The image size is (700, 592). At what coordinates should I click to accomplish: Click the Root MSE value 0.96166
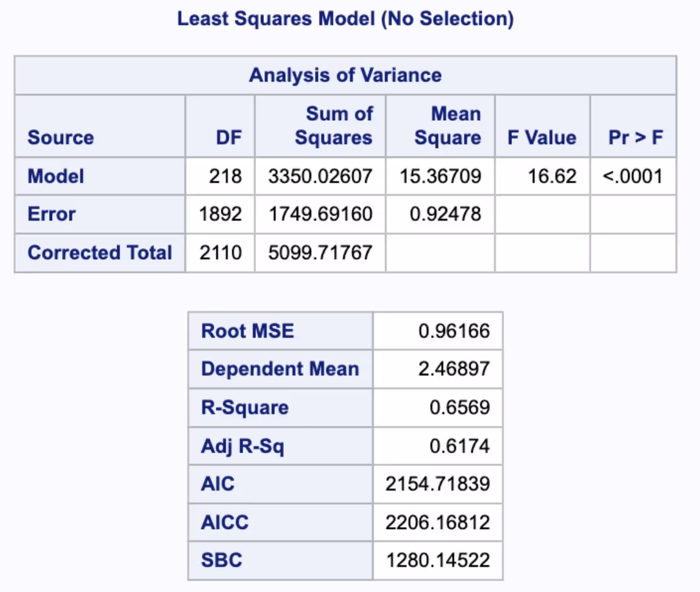(454, 331)
